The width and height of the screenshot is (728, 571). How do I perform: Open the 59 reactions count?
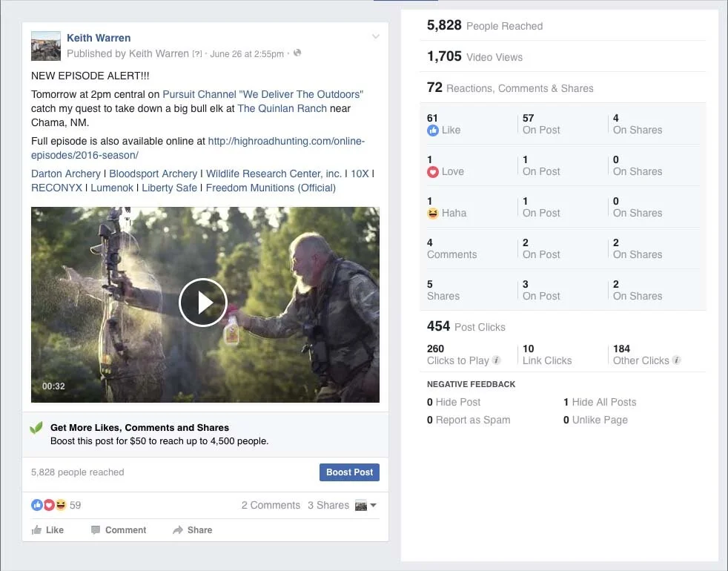pyautogui.click(x=75, y=505)
